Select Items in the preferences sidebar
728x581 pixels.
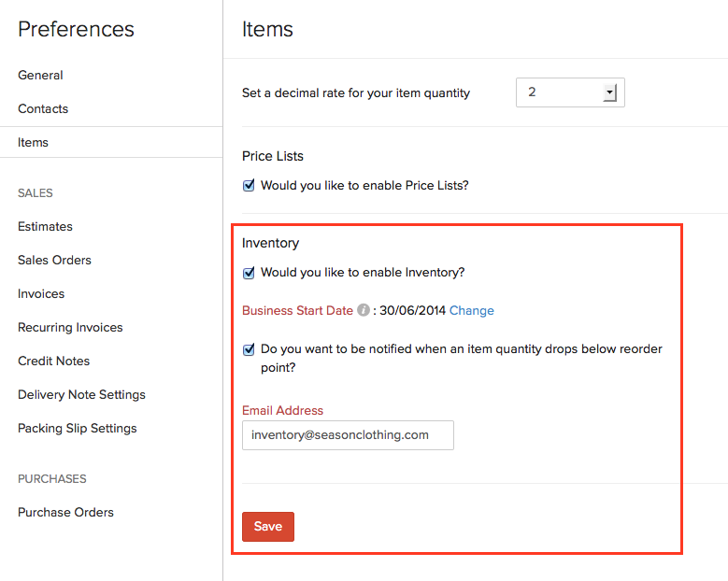coord(33,142)
